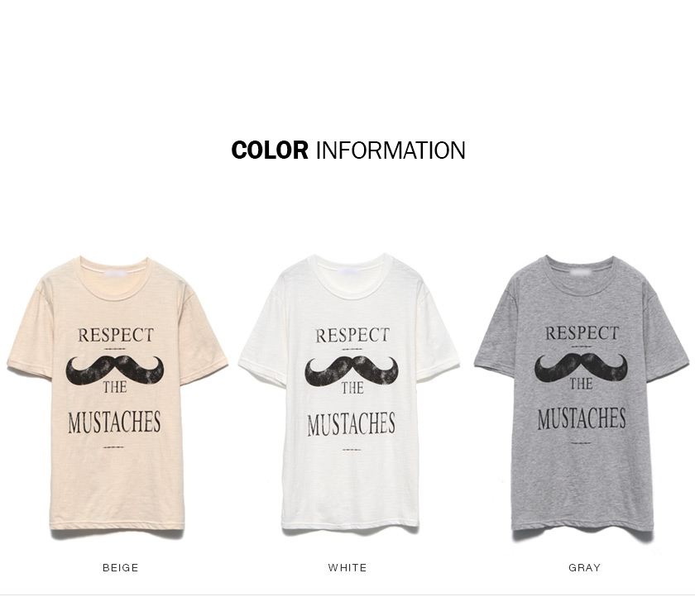
Task: Click MUSTACHES text on the white shirt
Action: coord(351,424)
